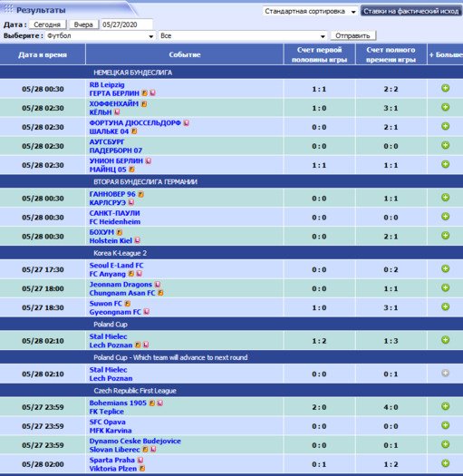
Task: Click the Дата и время column header
Action: [x=43, y=54]
